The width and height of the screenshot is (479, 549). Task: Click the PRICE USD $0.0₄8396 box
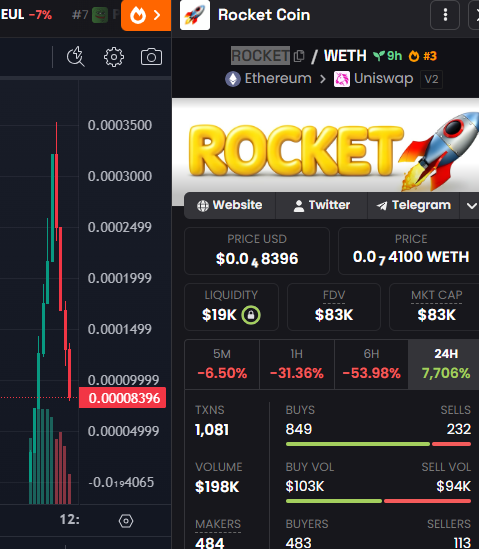point(257,251)
